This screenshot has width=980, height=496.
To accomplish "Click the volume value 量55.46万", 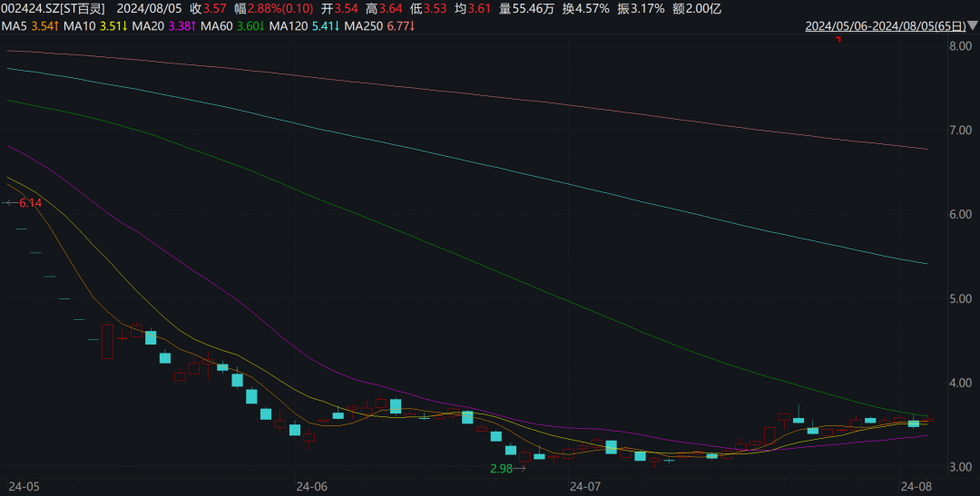I will (x=526, y=9).
